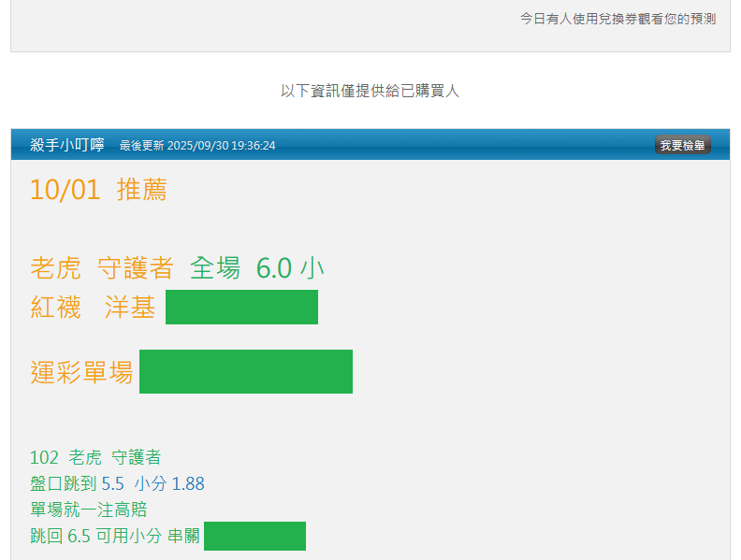Click the blue 串關 text

tap(183, 537)
